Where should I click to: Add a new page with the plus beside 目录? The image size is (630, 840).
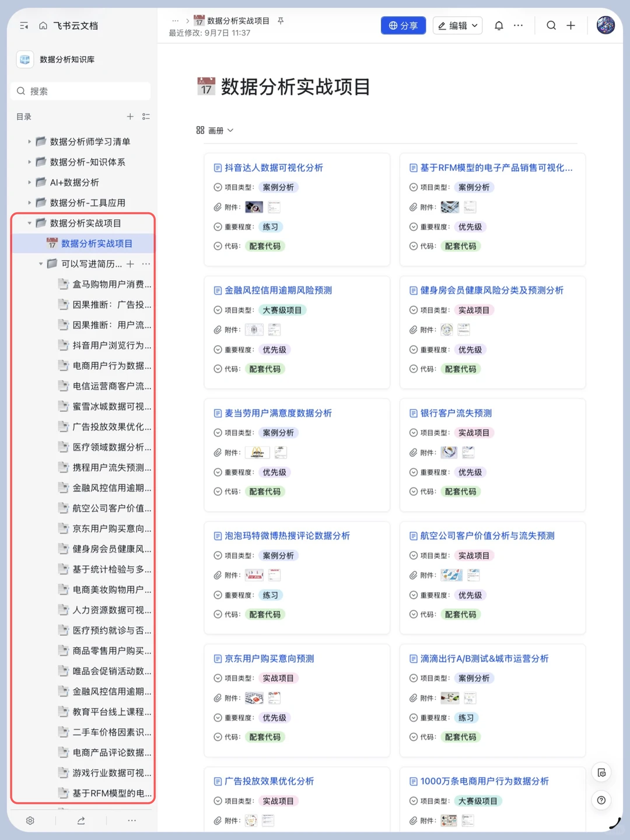point(130,117)
